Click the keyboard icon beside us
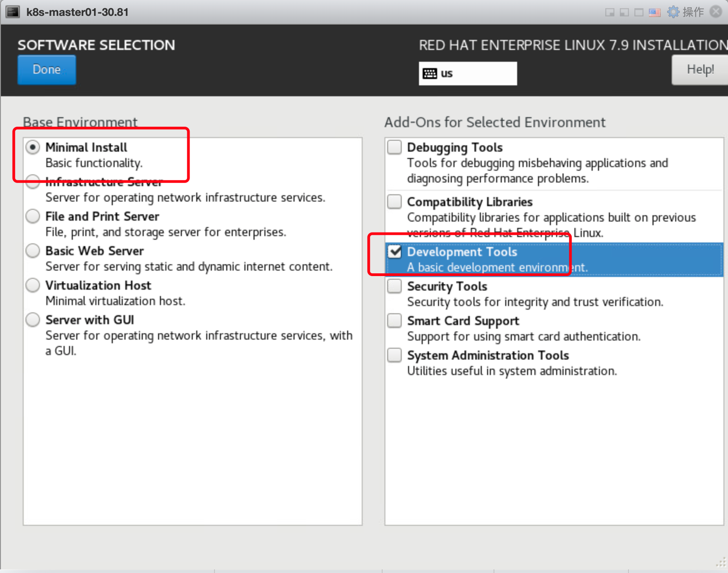728x573 pixels. click(x=429, y=74)
